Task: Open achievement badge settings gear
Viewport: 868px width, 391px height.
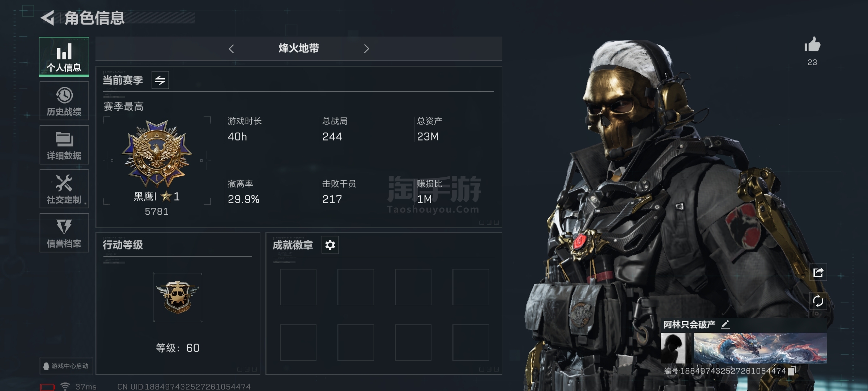Action: click(330, 245)
